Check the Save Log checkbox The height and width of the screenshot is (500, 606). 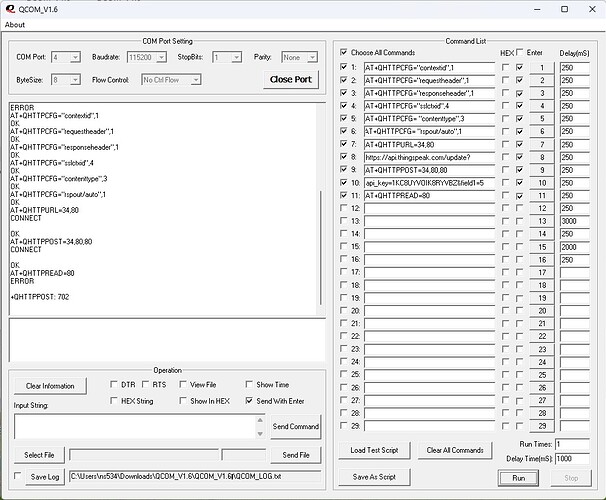point(17,477)
